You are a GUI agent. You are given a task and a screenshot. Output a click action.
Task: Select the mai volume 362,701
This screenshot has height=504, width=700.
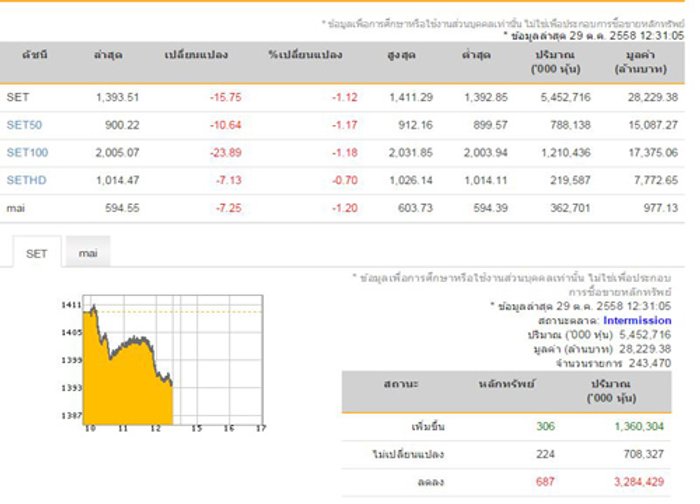pyautogui.click(x=570, y=208)
